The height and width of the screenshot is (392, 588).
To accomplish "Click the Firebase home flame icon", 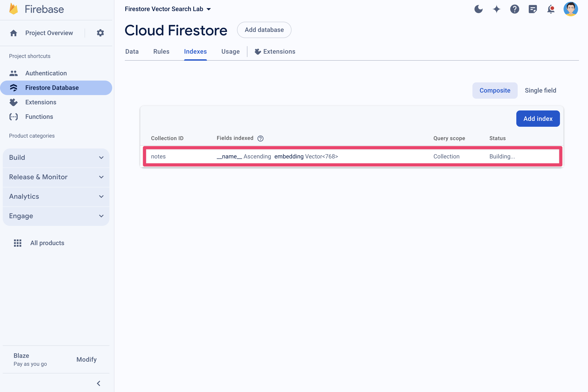I will (x=12, y=8).
